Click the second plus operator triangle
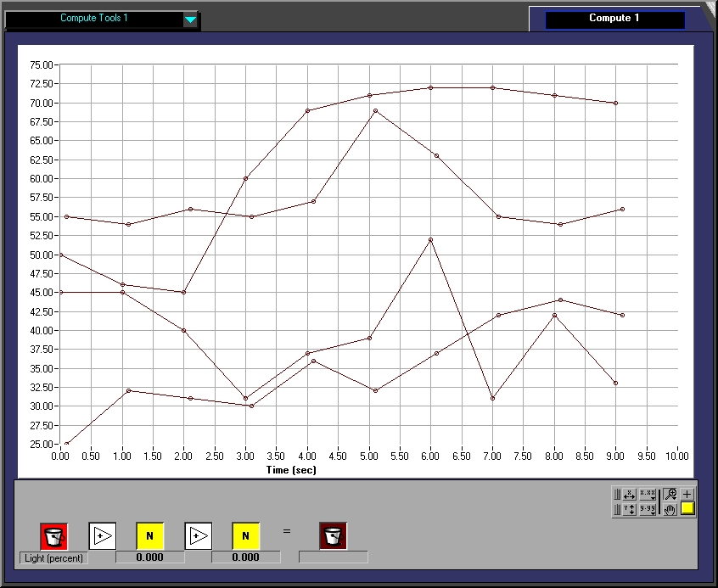This screenshot has width=718, height=588. [199, 535]
